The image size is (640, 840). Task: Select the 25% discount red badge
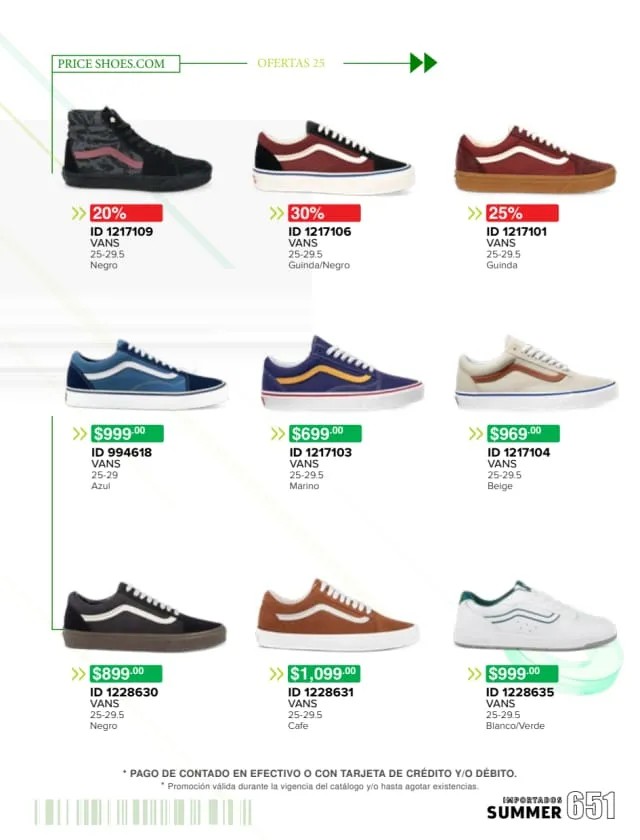coord(522,213)
